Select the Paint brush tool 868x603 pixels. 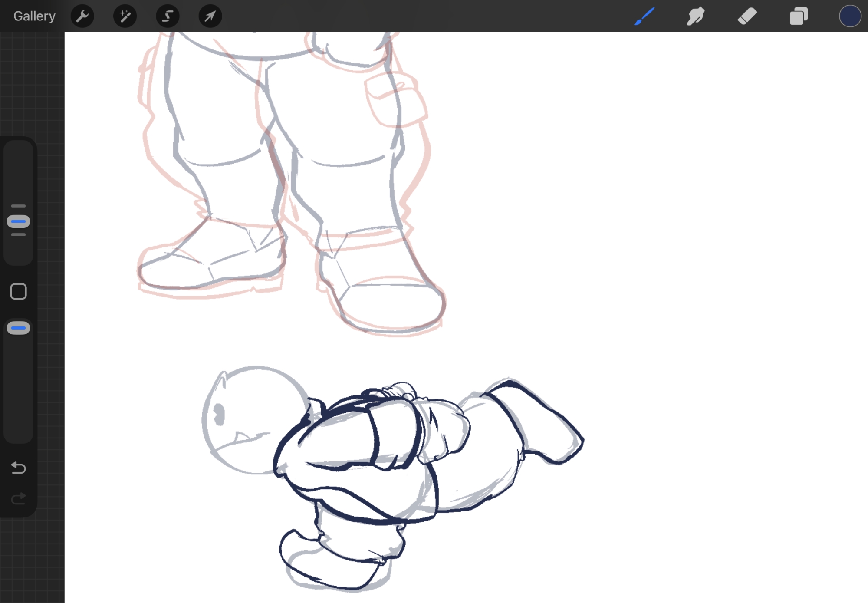point(644,16)
